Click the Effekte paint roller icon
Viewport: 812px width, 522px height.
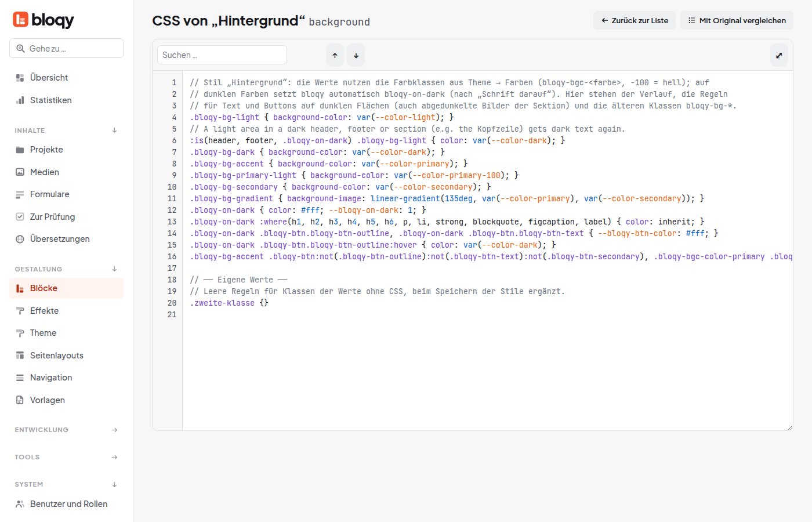pyautogui.click(x=20, y=311)
